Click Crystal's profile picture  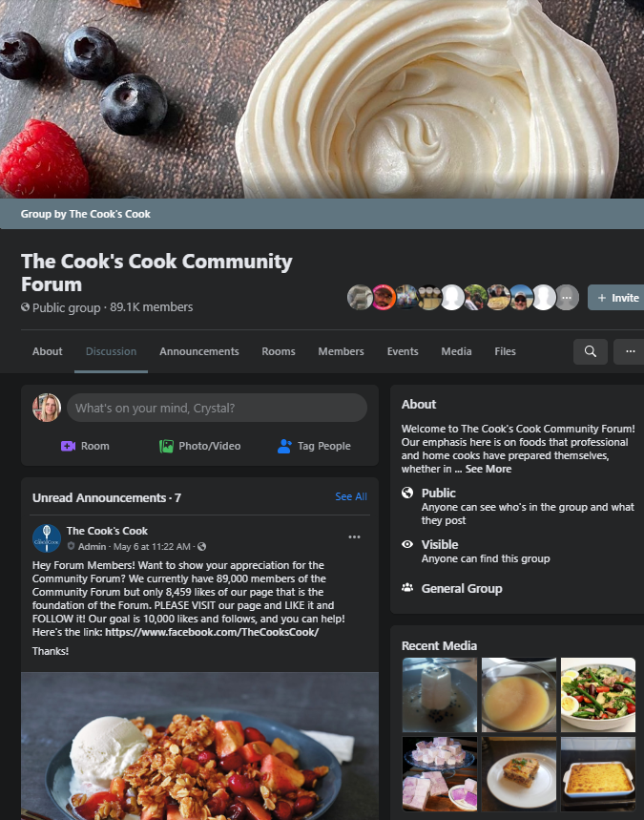coord(47,408)
